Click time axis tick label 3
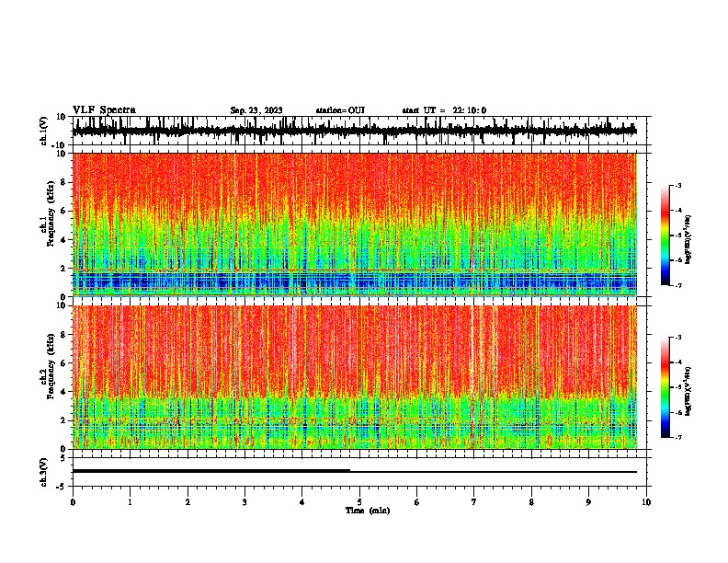 pos(245,502)
